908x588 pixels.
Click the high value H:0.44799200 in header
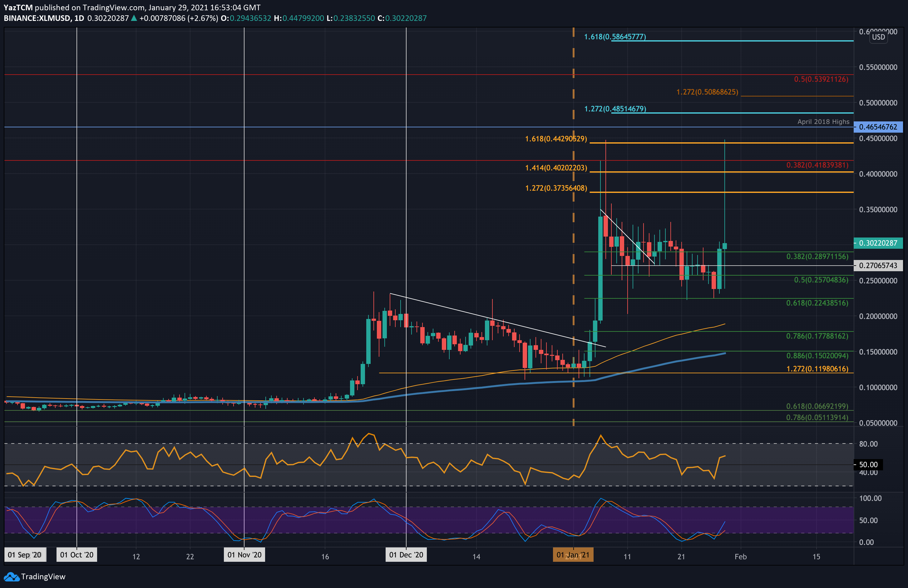tap(299, 18)
